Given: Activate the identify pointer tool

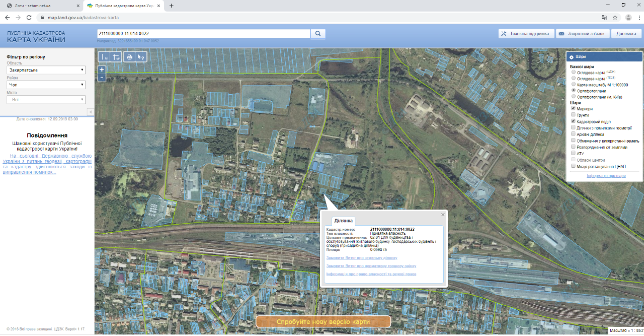Looking at the screenshot, I should point(141,57).
